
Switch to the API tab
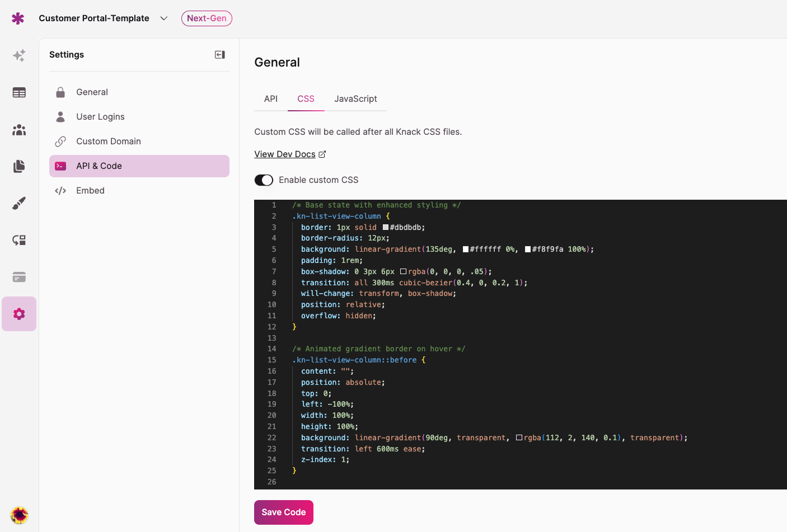tap(271, 99)
